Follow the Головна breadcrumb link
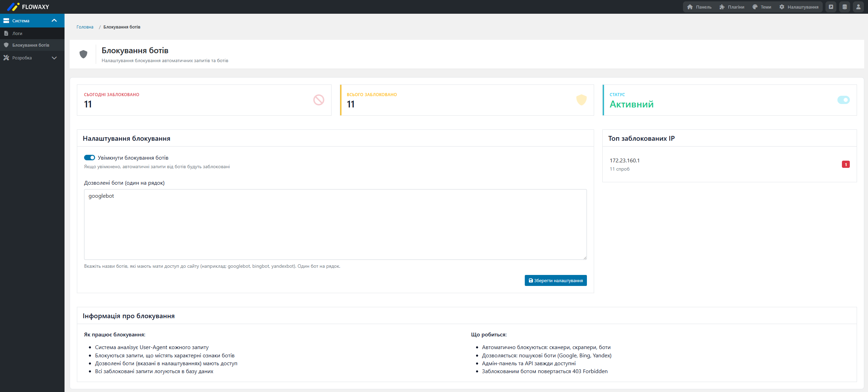This screenshot has height=392, width=868. point(85,27)
